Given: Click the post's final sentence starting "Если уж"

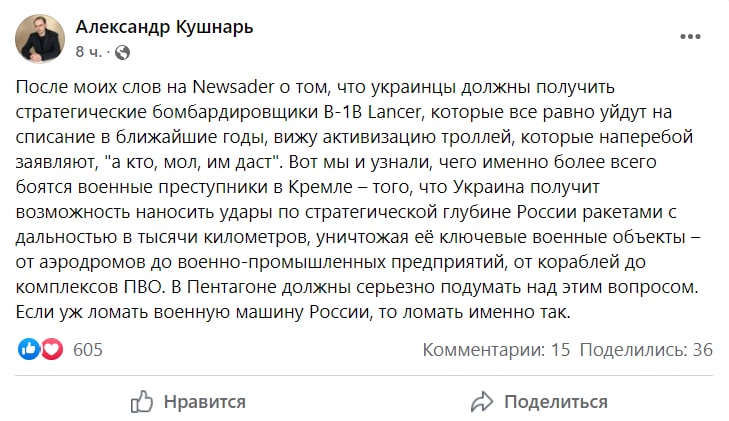Looking at the screenshot, I should (x=295, y=312).
